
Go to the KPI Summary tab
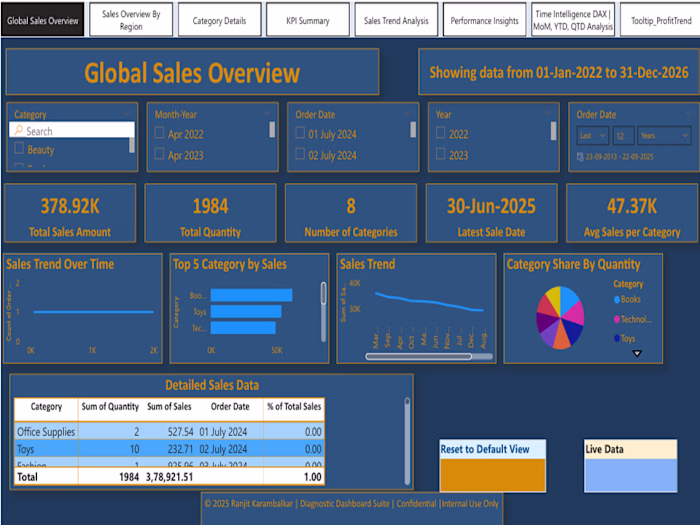click(308, 20)
